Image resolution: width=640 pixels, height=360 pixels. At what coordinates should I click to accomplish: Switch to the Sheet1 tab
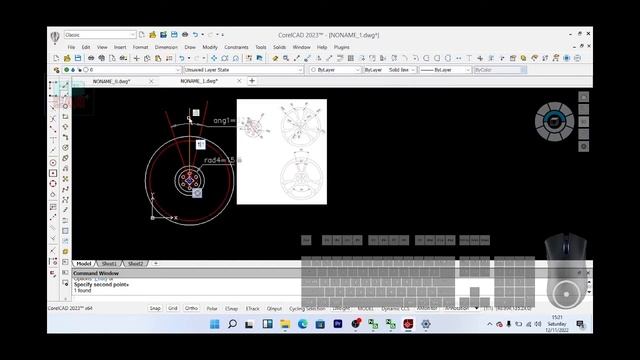click(x=109, y=264)
